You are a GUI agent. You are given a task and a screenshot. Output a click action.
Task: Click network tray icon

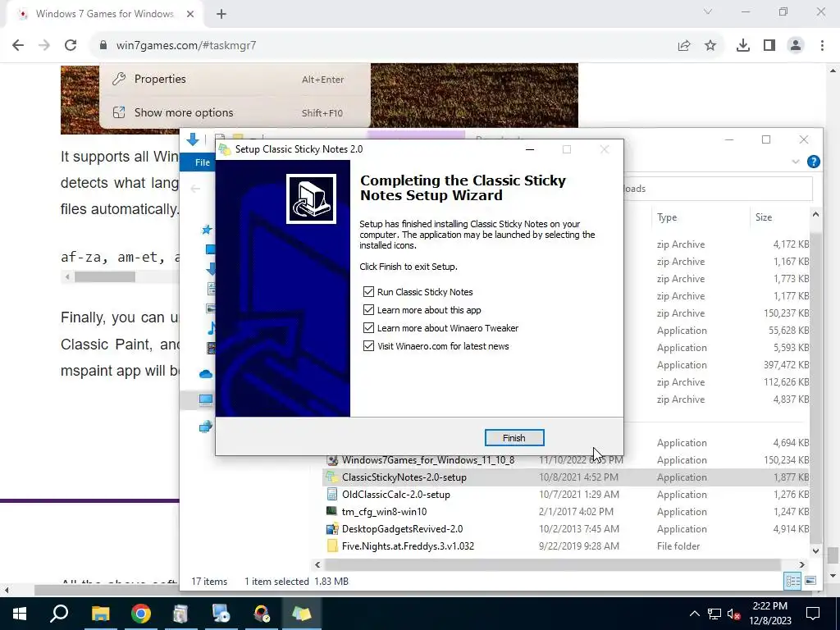click(x=714, y=614)
